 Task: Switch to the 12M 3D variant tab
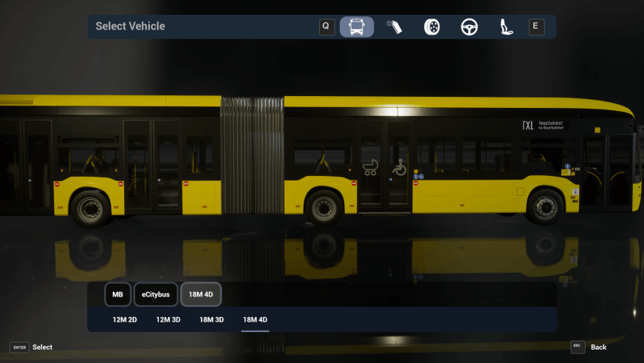168,319
